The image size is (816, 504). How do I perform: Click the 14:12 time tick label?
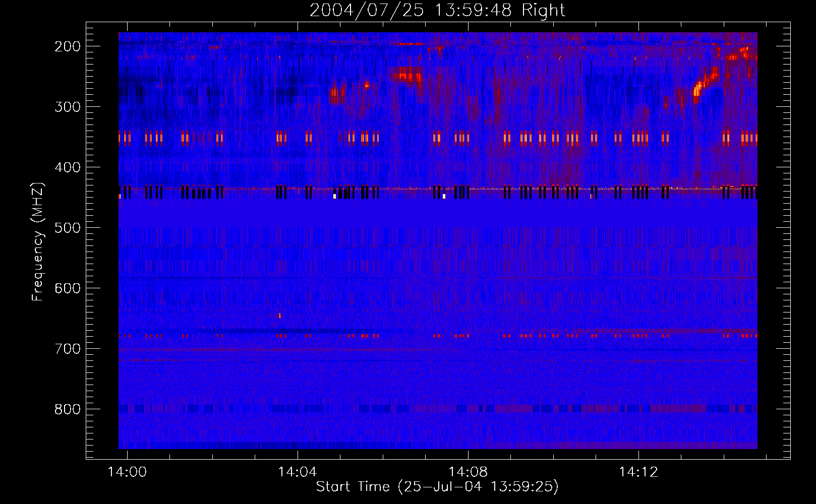click(638, 472)
